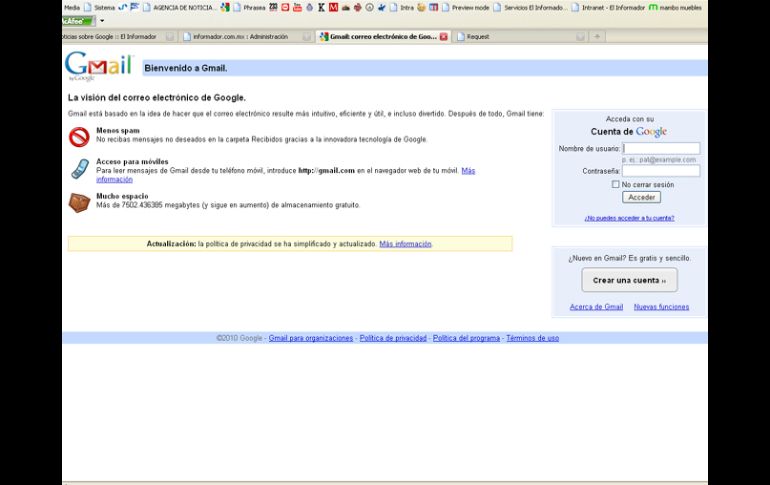The width and height of the screenshot is (770, 485).
Task: Open Términos de uso footer link
Action: [532, 338]
